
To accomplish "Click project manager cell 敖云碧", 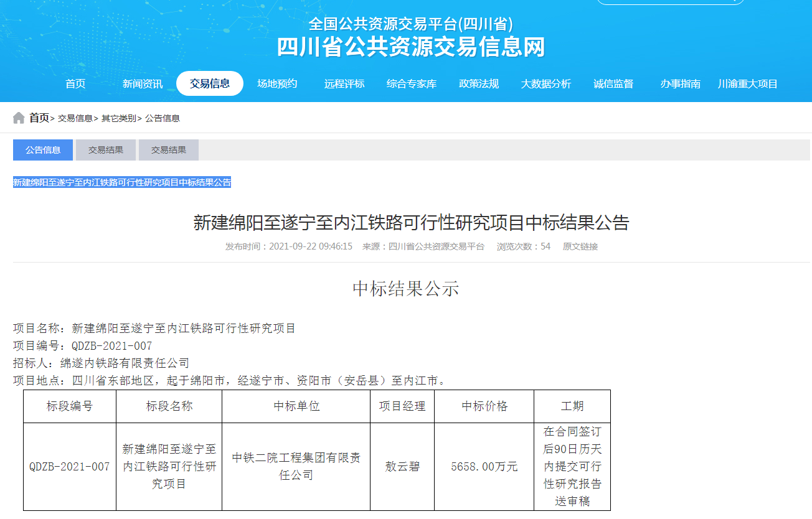I will point(402,467).
